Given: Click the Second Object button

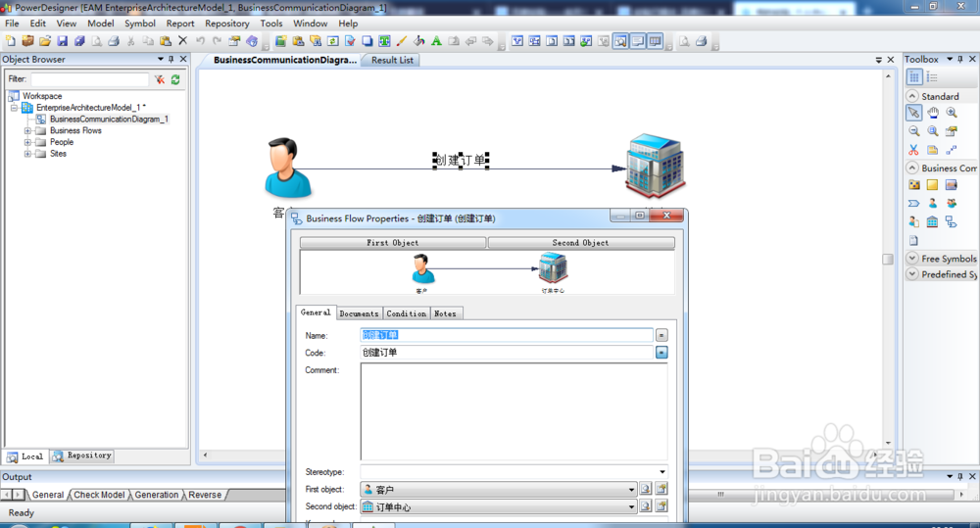Looking at the screenshot, I should pyautogui.click(x=580, y=242).
